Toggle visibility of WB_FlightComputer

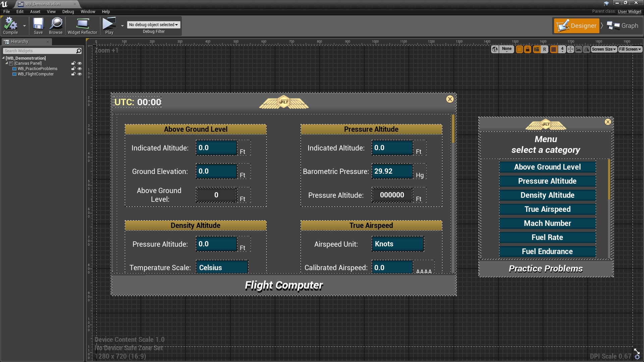point(79,74)
